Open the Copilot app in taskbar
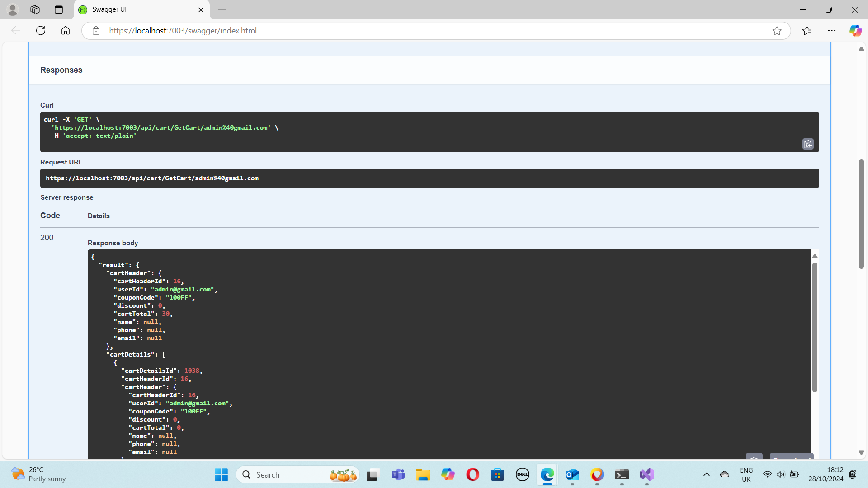Viewport: 868px width, 488px height. point(448,474)
